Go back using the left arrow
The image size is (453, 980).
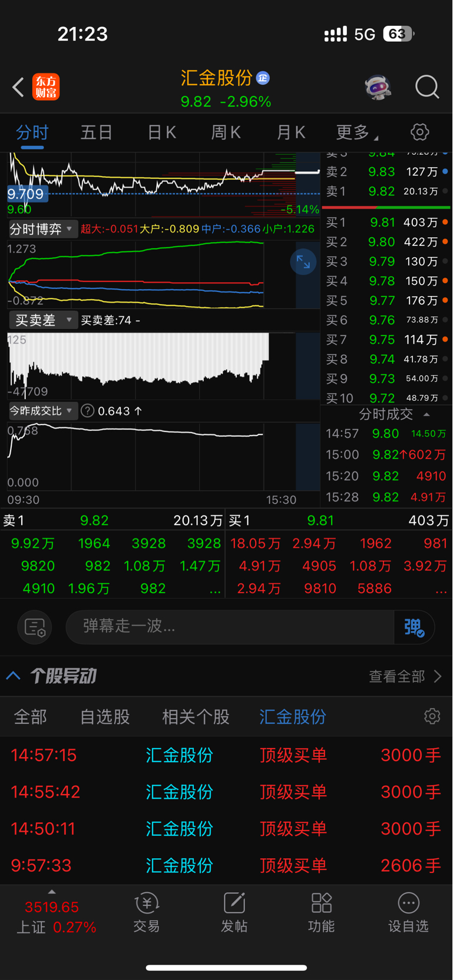[18, 87]
